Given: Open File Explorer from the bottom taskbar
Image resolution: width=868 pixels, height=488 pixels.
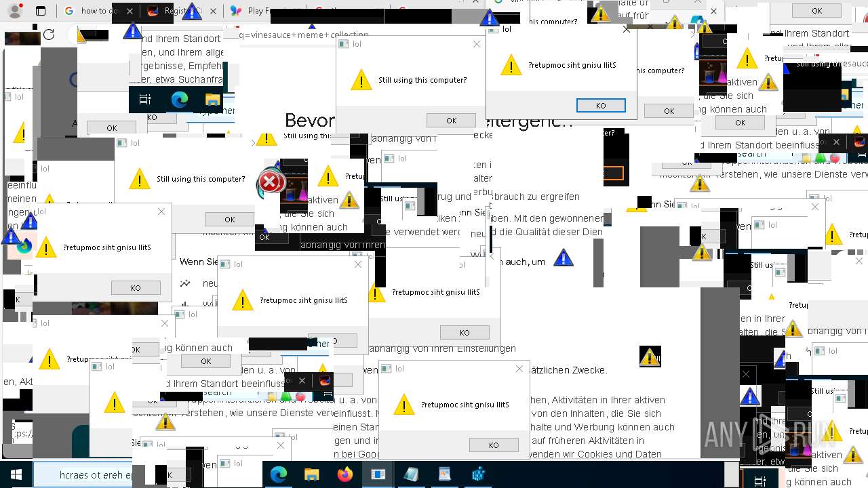Looking at the screenshot, I should [311, 474].
